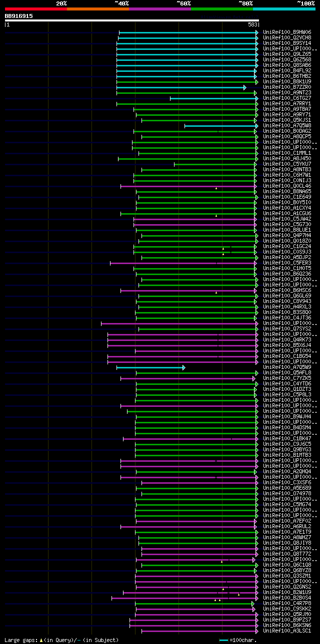Select the UniRef100_Q4RK73 label
This screenshot has width=320, height=644.
tap(286, 339)
